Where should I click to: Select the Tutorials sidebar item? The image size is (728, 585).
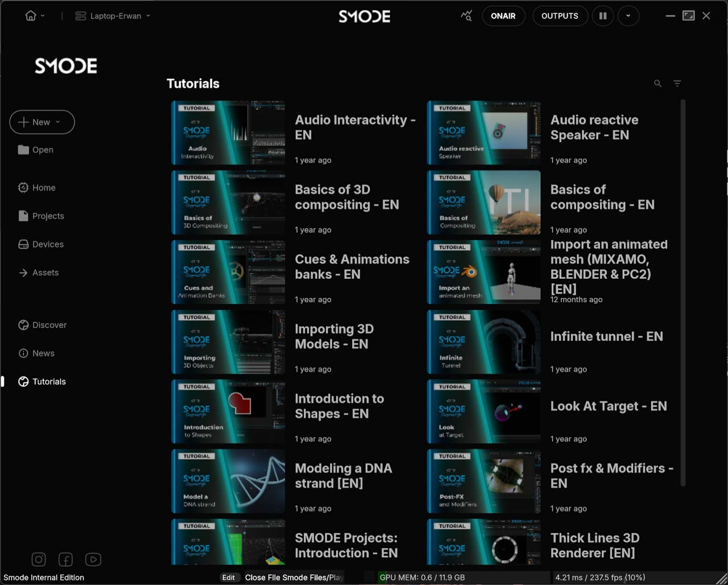[42, 382]
